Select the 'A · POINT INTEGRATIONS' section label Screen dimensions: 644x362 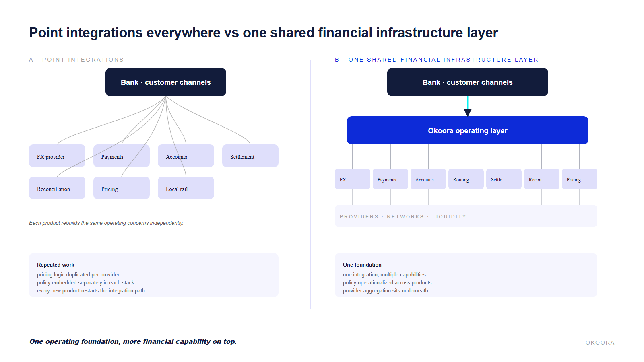point(76,60)
